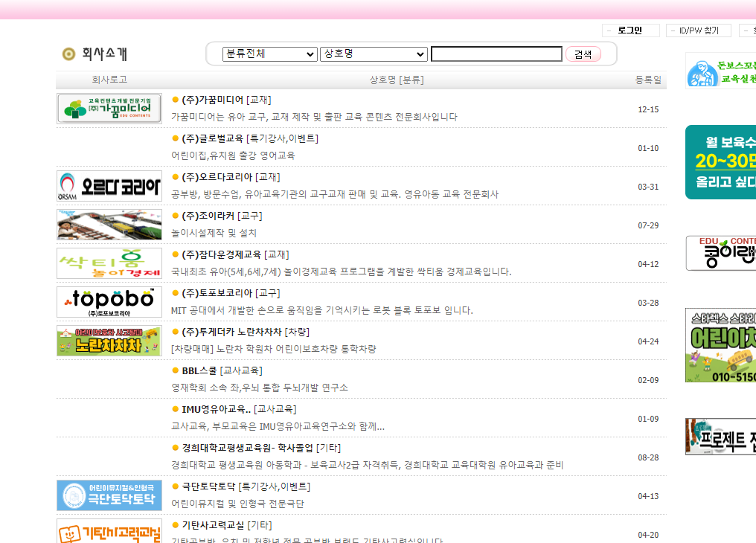Open the (주)토포보코리아 [교구] listing
This screenshot has width=756, height=543.
(231, 293)
